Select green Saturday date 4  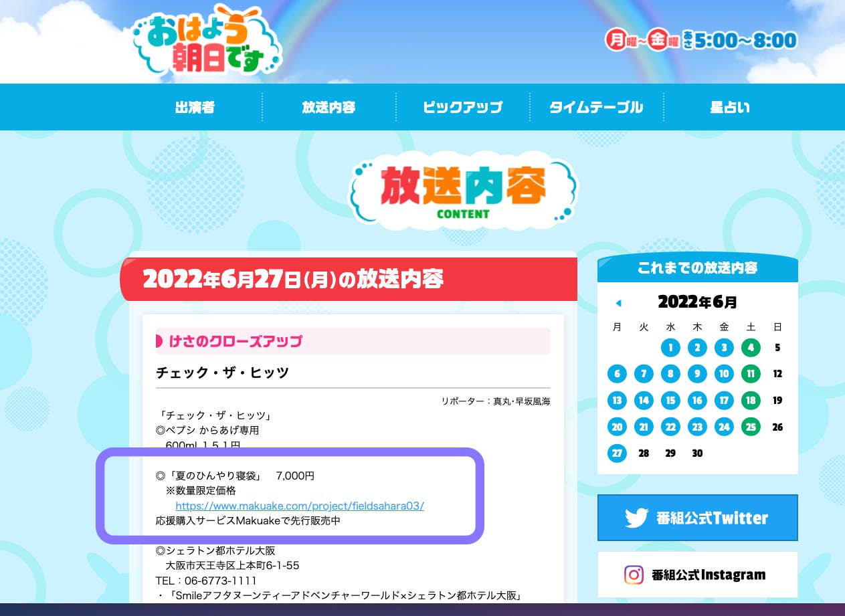751,347
